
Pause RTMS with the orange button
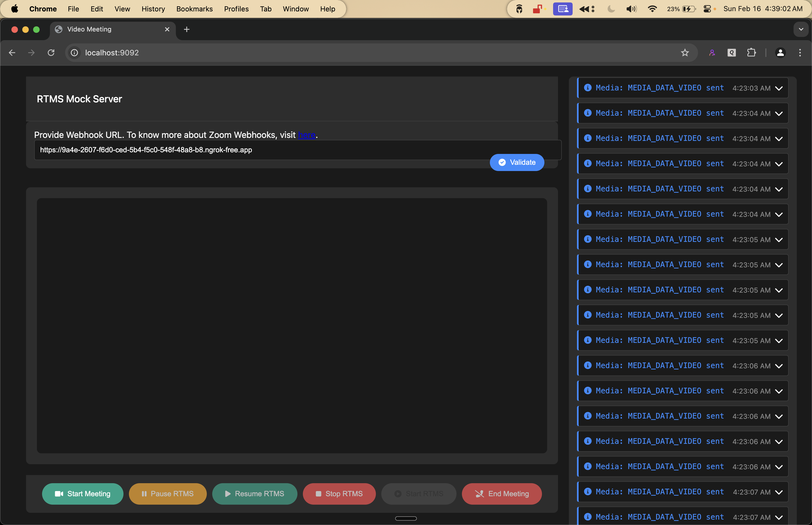pyautogui.click(x=168, y=493)
